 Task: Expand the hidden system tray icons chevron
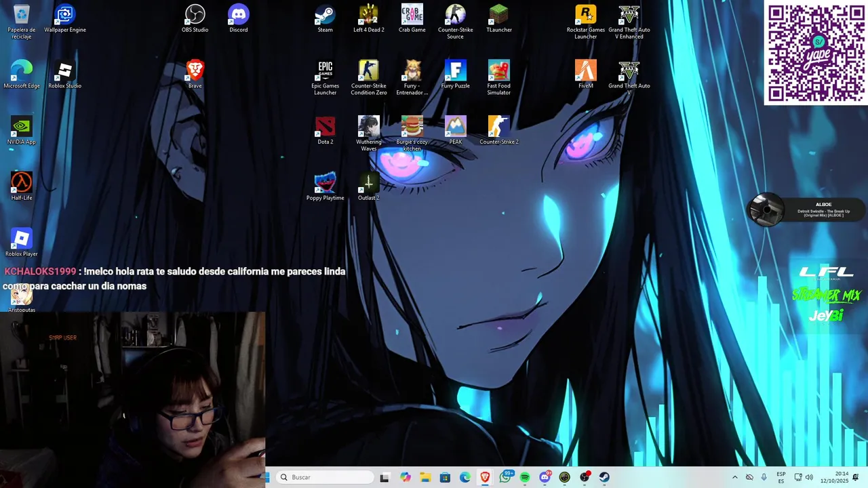tap(734, 477)
